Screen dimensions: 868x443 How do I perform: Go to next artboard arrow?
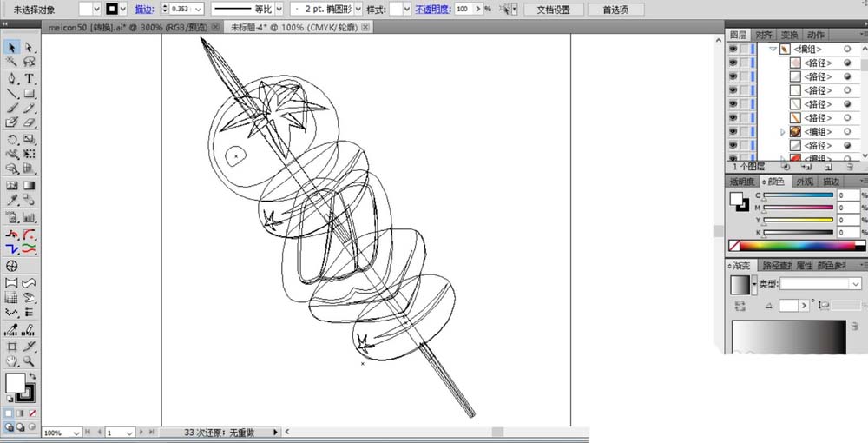pyautogui.click(x=141, y=432)
